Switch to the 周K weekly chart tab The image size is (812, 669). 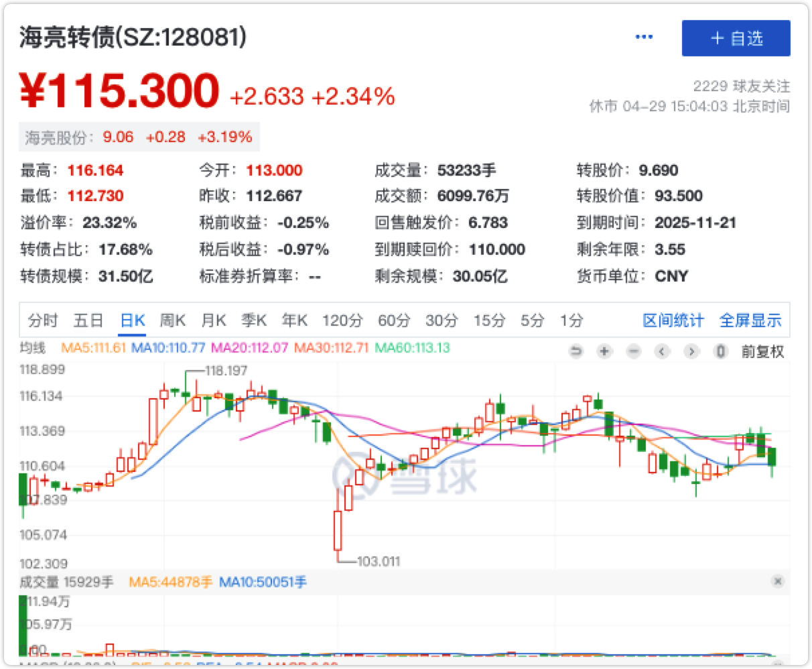(173, 321)
